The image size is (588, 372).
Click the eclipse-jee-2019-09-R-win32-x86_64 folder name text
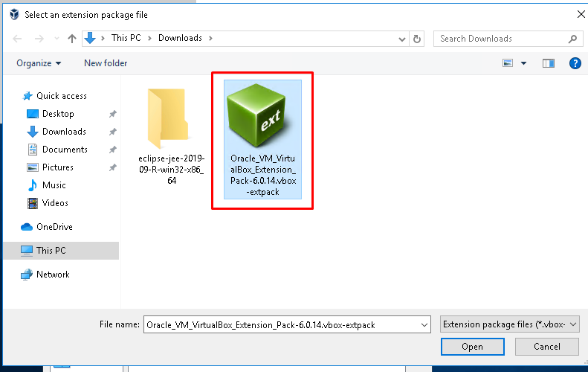coord(172,170)
